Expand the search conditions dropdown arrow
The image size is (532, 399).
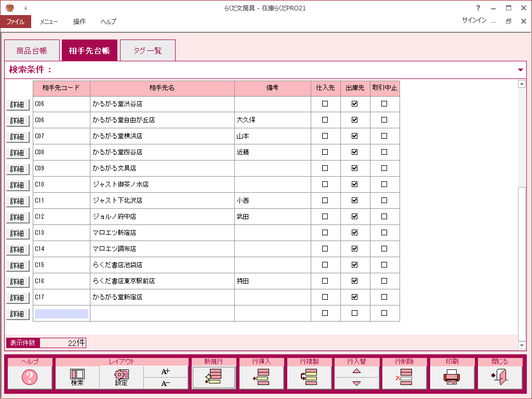click(x=521, y=70)
